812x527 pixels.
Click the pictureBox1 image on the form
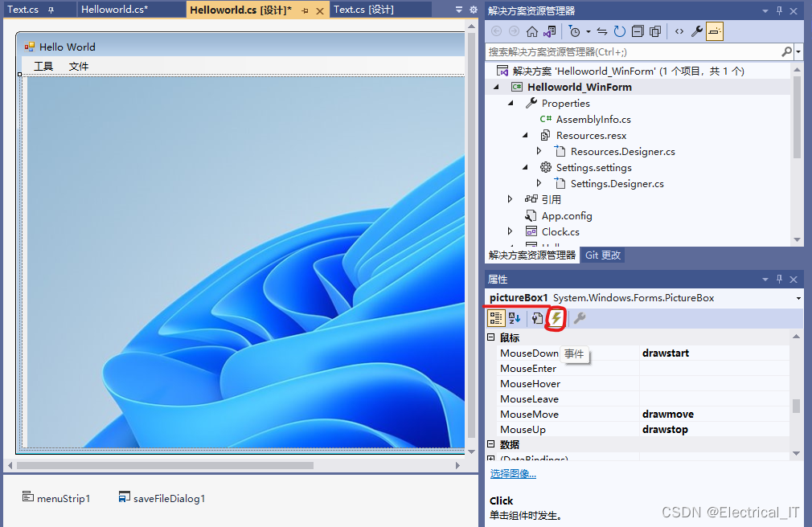pyautogui.click(x=244, y=262)
